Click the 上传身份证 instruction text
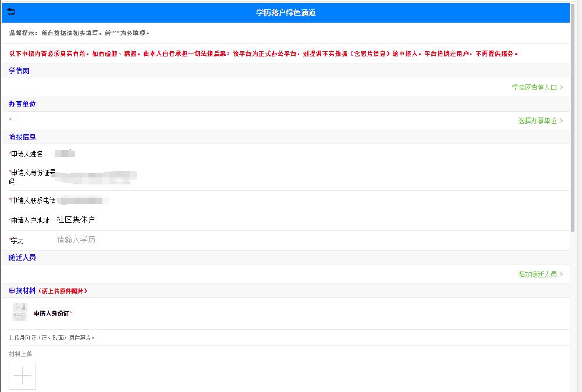582x392 pixels. click(x=52, y=338)
